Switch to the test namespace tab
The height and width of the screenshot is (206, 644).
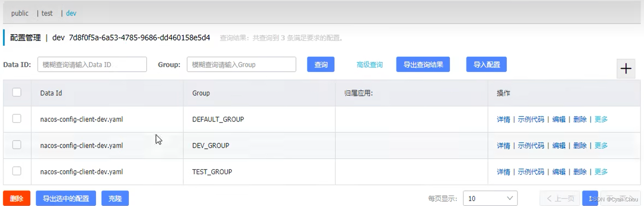47,13
